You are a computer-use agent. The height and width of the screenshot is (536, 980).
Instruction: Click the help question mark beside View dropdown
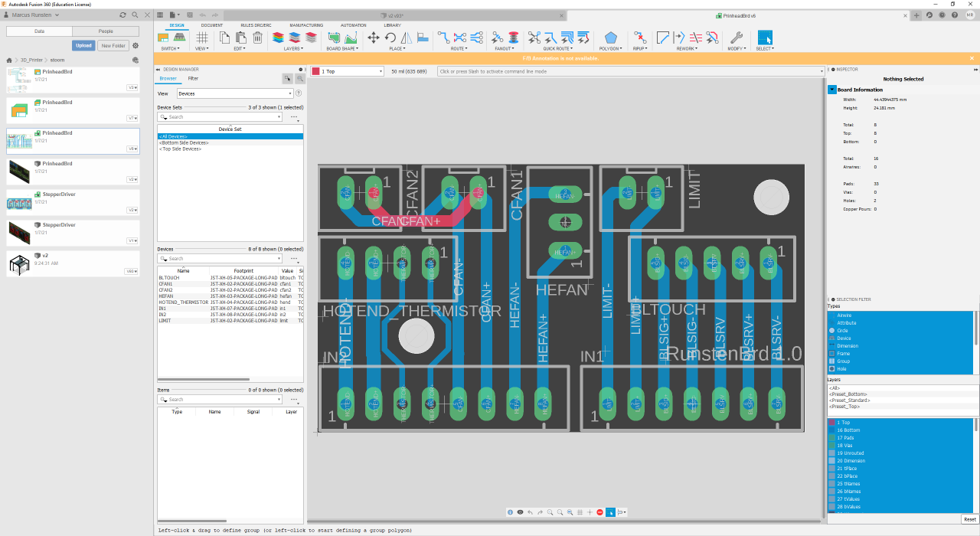coord(299,93)
